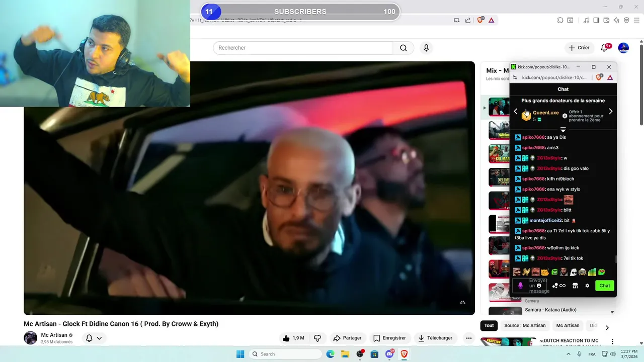Image resolution: width=644 pixels, height=362 pixels.
Task: Click the playlist panel scrollbar down arrow
Action: point(612,312)
